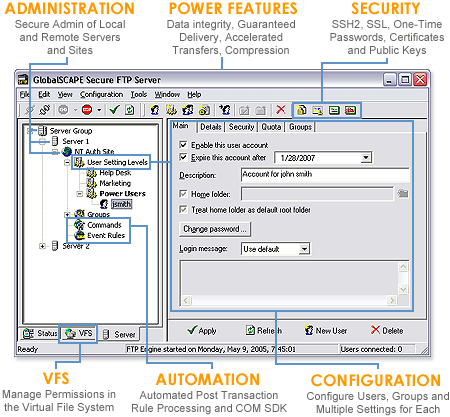The width and height of the screenshot is (450, 417).
Task: Click the users with padlock toolbar icon
Action: pyautogui.click(x=204, y=110)
